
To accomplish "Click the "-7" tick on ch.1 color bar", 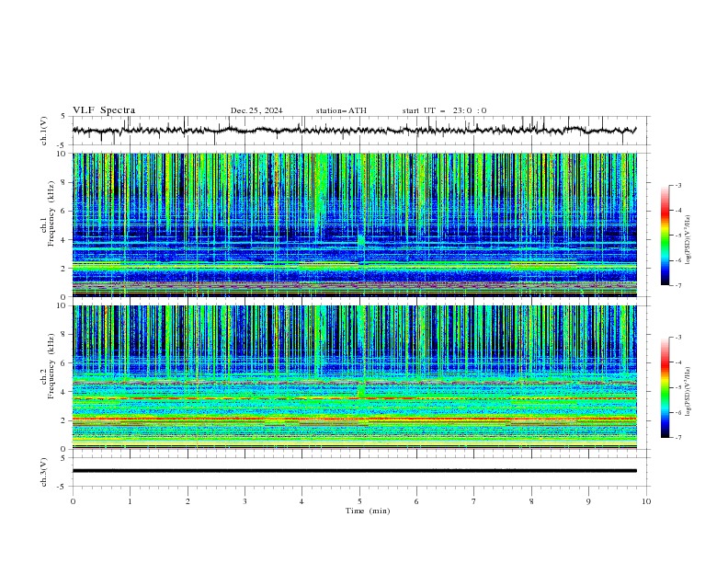I will pyautogui.click(x=677, y=285).
